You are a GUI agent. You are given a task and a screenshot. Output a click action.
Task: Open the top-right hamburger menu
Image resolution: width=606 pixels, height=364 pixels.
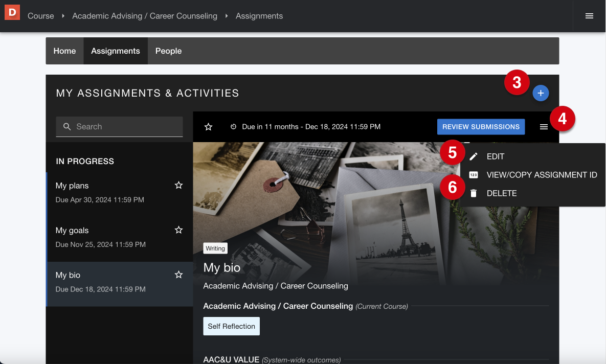tap(589, 16)
